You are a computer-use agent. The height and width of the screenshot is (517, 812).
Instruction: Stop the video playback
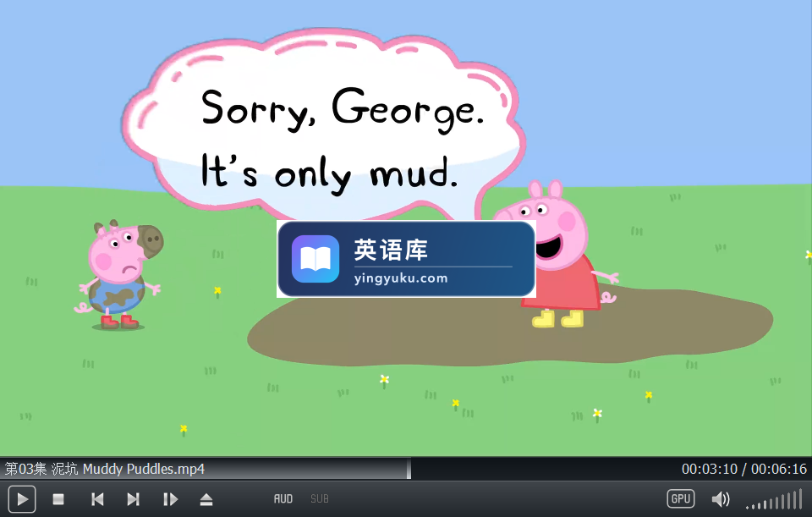click(58, 499)
